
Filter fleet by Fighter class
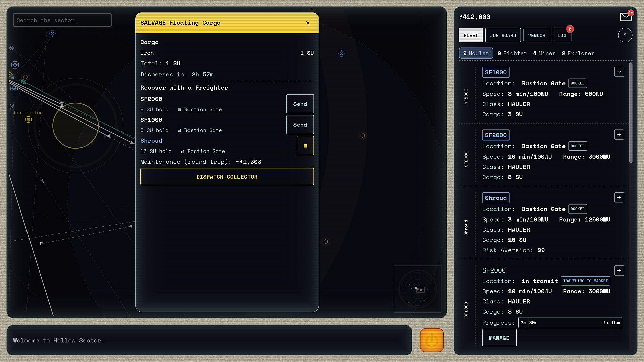click(x=512, y=53)
